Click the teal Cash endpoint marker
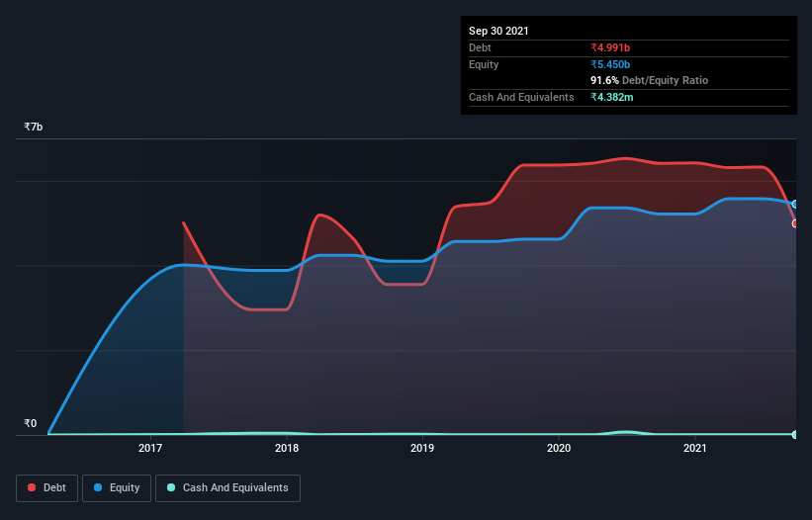 coord(795,435)
